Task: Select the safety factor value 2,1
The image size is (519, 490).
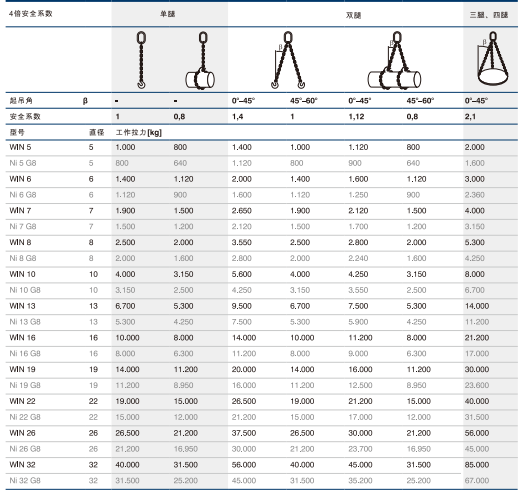Action: (470, 117)
